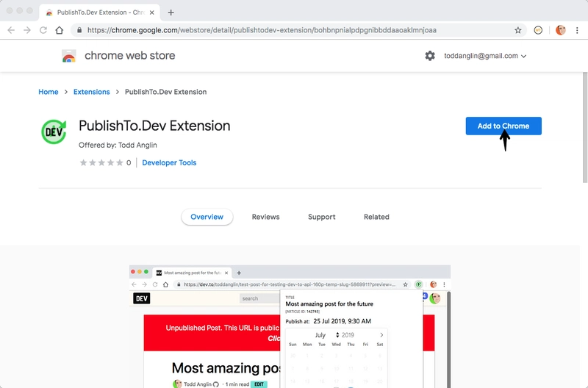588x388 pixels.
Task: Open the browser home page icon
Action: 60,30
